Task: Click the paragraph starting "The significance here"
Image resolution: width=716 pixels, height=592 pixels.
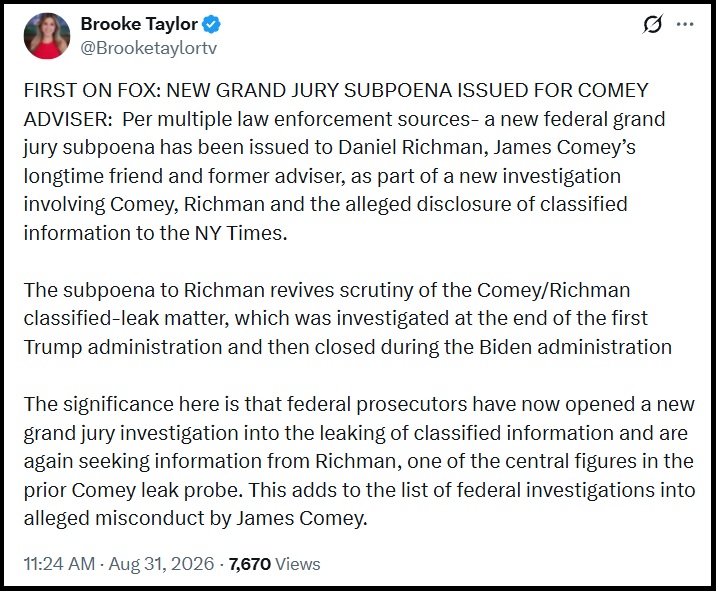Action: 359,461
